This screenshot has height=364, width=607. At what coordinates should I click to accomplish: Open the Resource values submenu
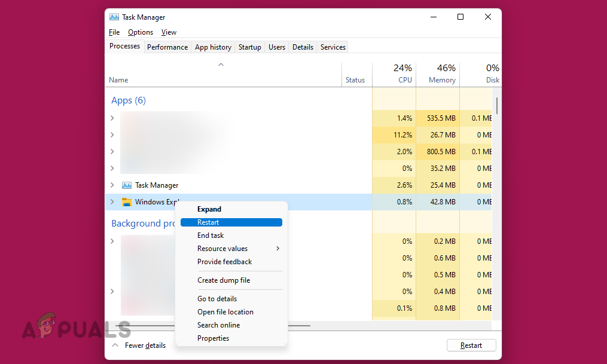point(221,248)
